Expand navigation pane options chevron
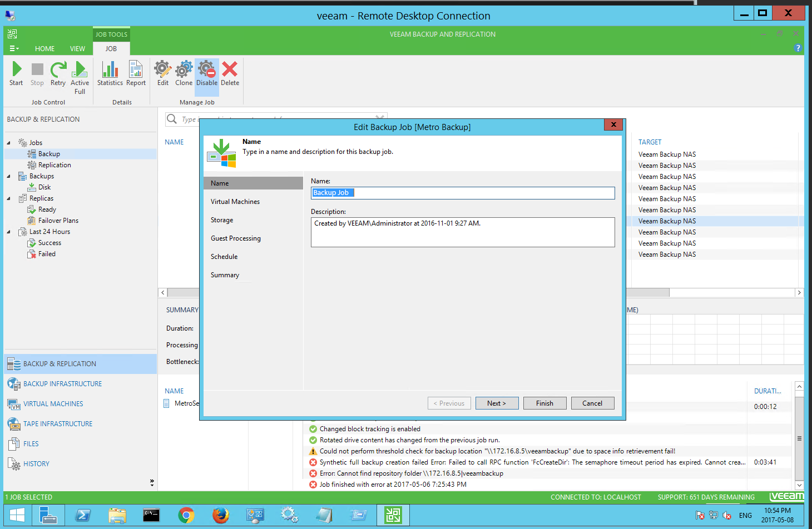The width and height of the screenshot is (812, 529). 152,482
